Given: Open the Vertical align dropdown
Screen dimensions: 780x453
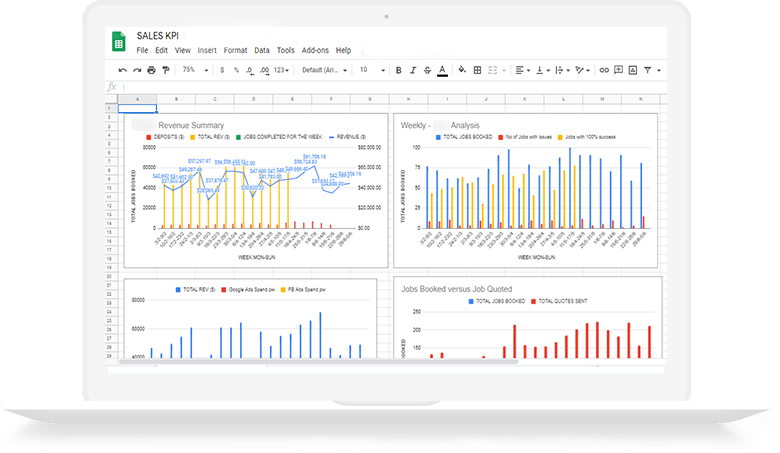Looking at the screenshot, I should [543, 71].
